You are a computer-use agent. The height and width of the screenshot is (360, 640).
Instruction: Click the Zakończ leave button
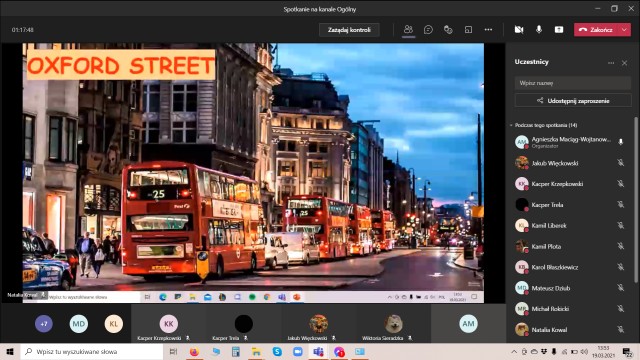[596, 29]
